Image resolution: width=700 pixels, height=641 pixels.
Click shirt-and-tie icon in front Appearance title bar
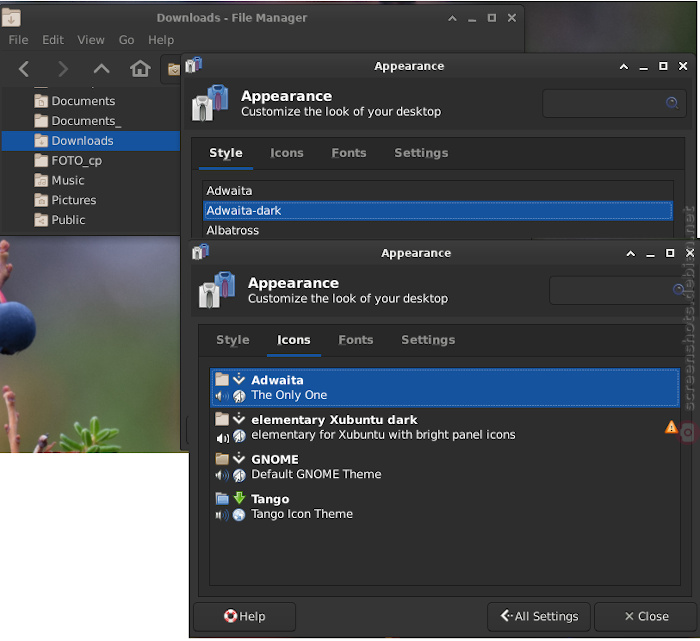point(200,252)
